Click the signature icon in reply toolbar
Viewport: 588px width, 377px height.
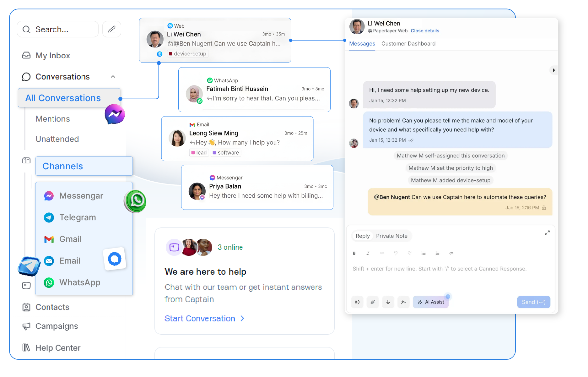403,302
